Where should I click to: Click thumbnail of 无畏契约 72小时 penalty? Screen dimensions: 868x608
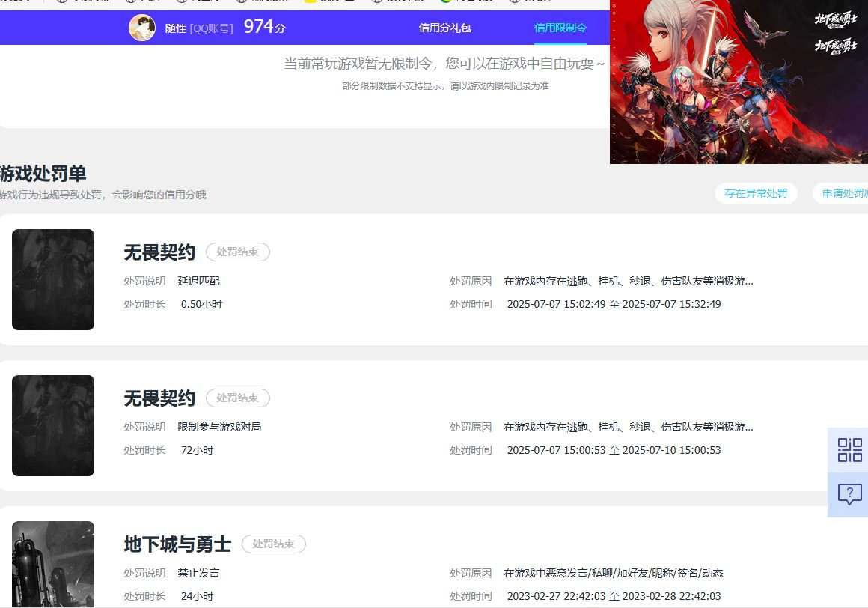53,425
